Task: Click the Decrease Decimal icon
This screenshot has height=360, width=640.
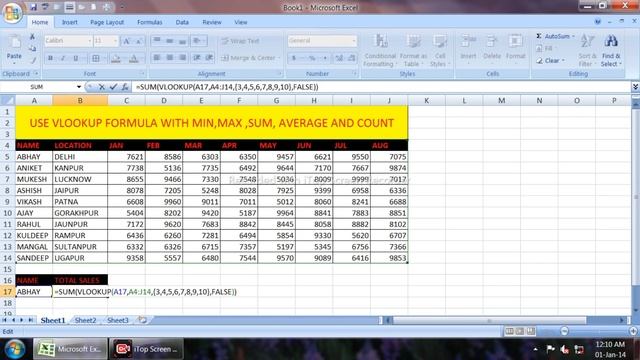Action: point(352,58)
